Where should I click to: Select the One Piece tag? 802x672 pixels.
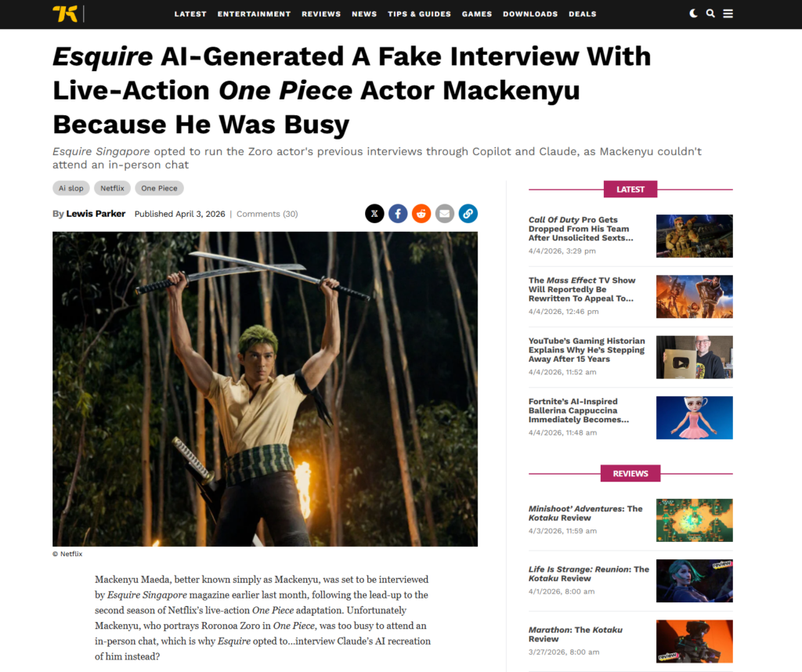pyautogui.click(x=159, y=188)
